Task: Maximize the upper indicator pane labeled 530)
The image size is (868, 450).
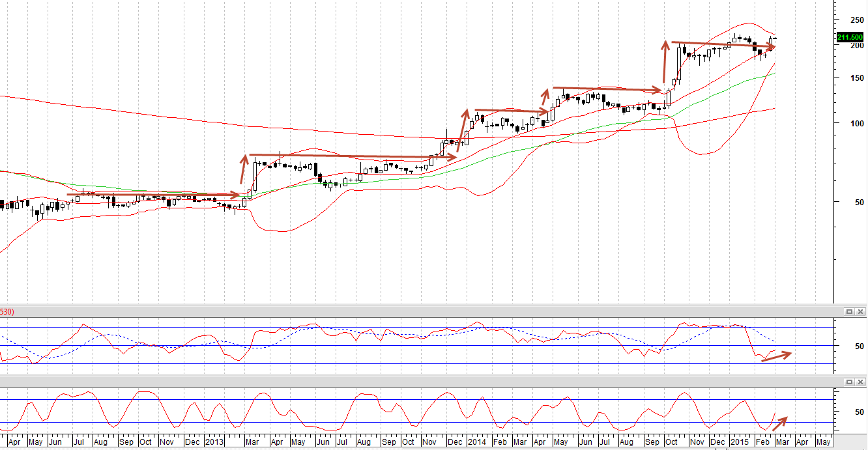Action: pyautogui.click(x=849, y=312)
